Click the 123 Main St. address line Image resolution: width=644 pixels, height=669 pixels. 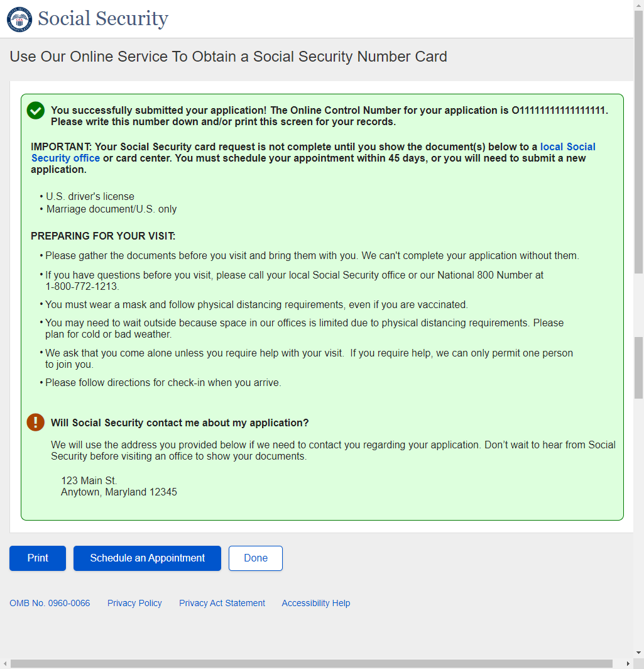click(89, 481)
